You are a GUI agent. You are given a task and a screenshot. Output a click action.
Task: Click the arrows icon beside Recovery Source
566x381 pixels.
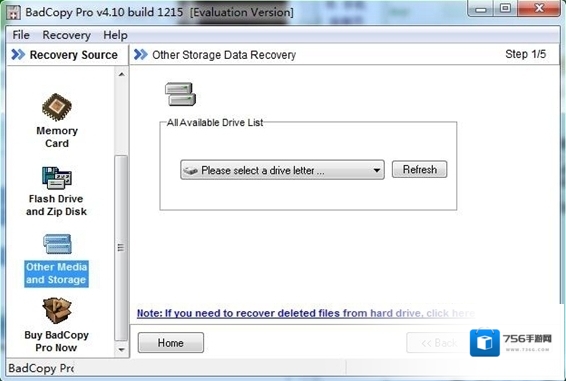coord(18,55)
